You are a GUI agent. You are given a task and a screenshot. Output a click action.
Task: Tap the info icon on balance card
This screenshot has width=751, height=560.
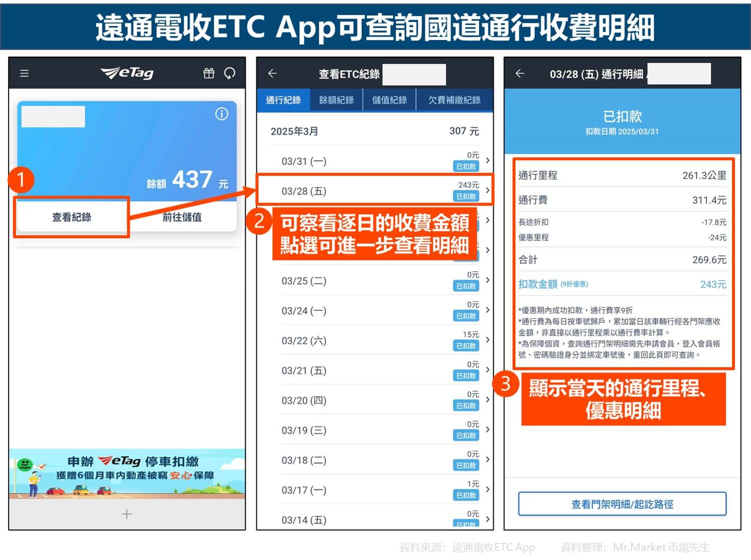tap(222, 114)
